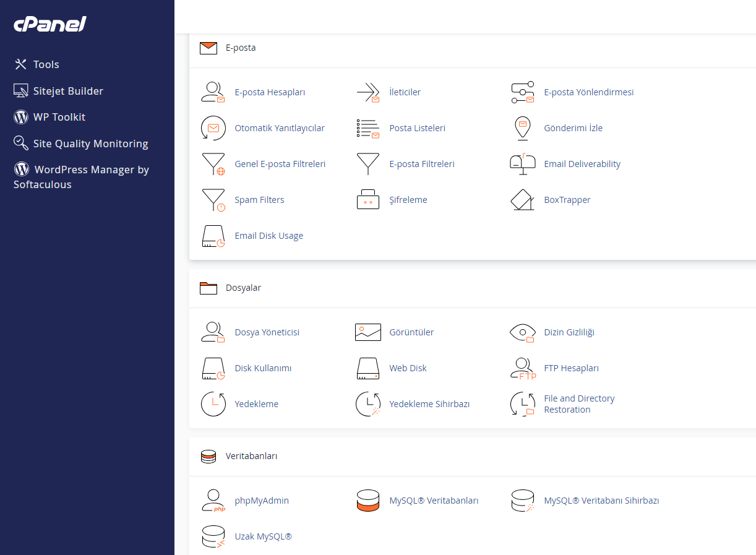The height and width of the screenshot is (555, 756).
Task: Click the Site Quality Monitoring magnifier icon
Action: (x=21, y=144)
